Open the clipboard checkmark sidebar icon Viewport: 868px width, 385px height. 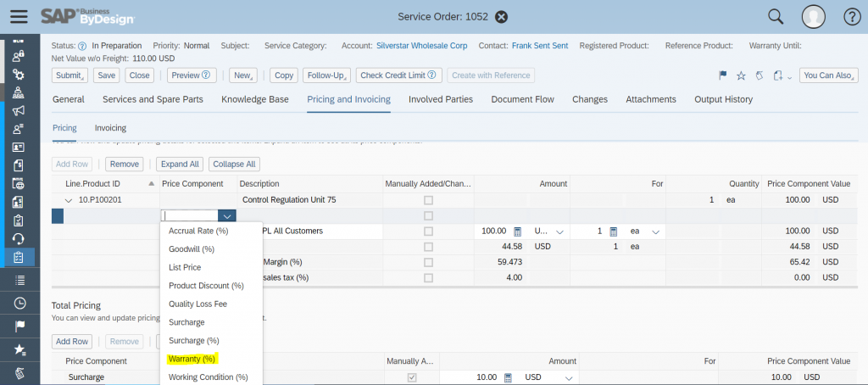click(19, 220)
